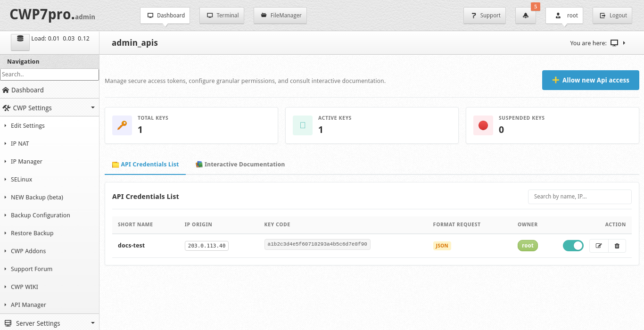Open API Manager in sidebar
644x330 pixels.
[50, 305]
